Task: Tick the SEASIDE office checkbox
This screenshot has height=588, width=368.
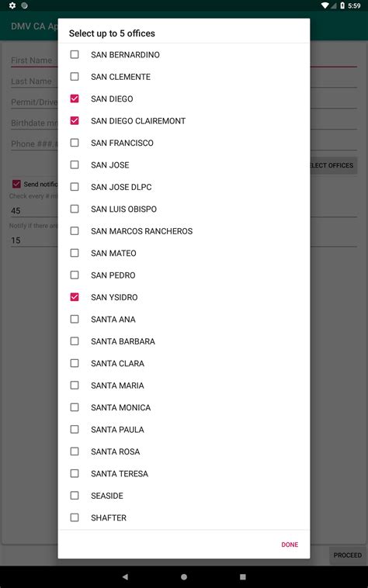Action: click(x=75, y=496)
